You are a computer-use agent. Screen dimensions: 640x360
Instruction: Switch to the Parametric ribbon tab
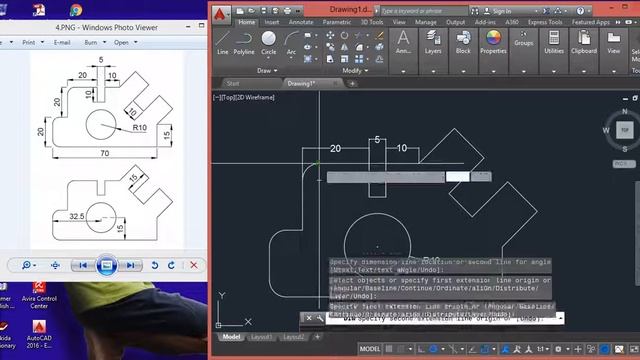[x=337, y=22]
